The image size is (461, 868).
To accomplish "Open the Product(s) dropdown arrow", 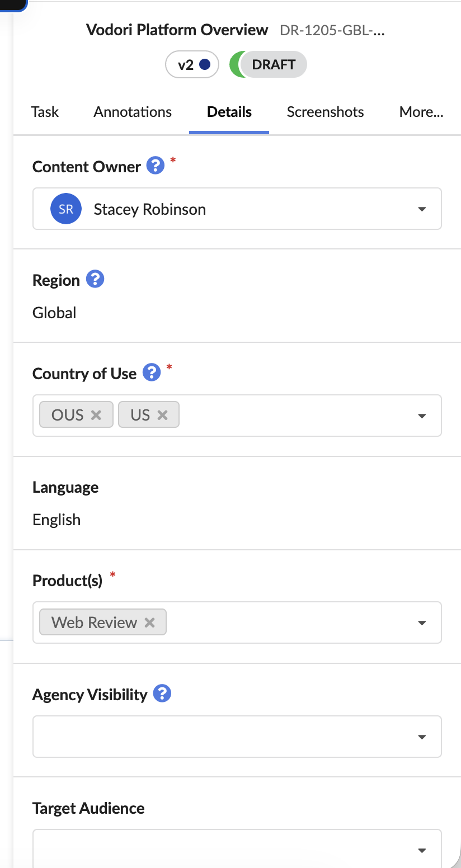I will click(422, 623).
